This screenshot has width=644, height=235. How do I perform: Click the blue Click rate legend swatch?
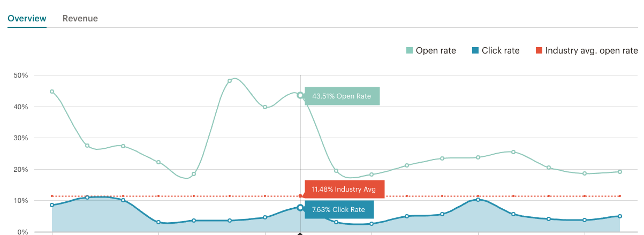[x=475, y=51]
